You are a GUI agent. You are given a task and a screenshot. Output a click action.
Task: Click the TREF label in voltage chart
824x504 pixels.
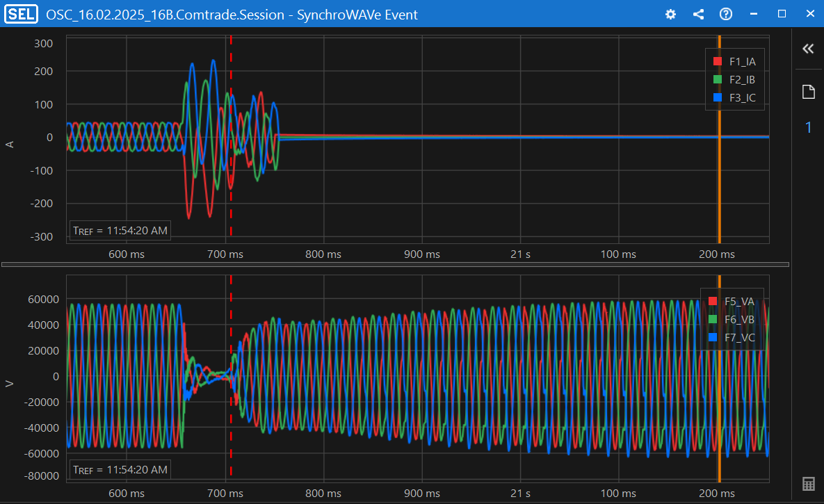[x=120, y=469]
